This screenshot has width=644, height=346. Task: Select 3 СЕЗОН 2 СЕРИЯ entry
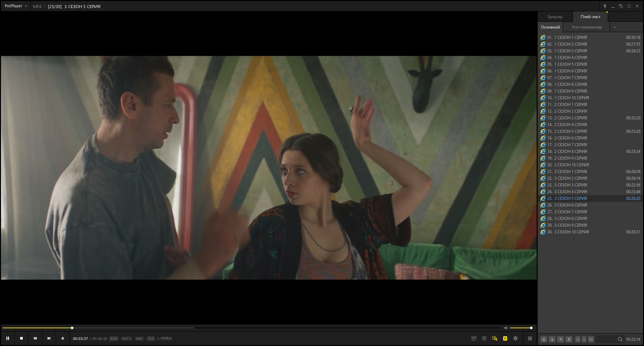(590, 178)
